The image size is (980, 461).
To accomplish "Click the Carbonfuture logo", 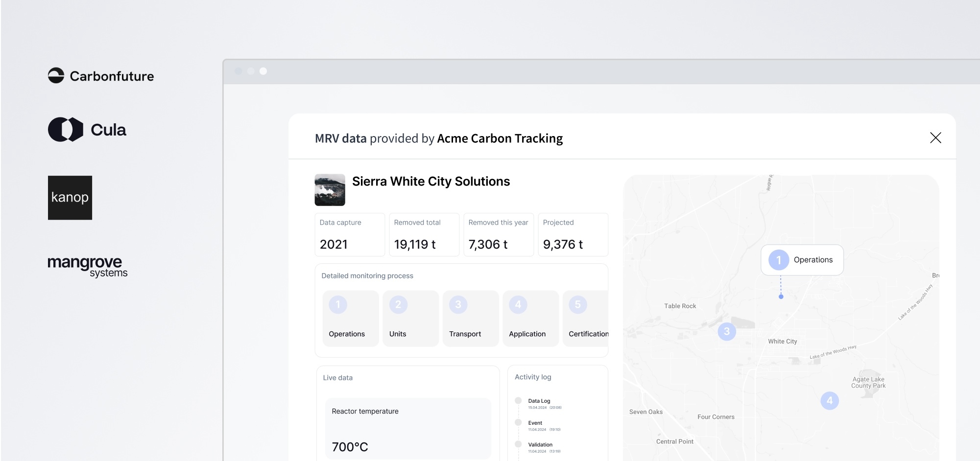I will point(101,76).
